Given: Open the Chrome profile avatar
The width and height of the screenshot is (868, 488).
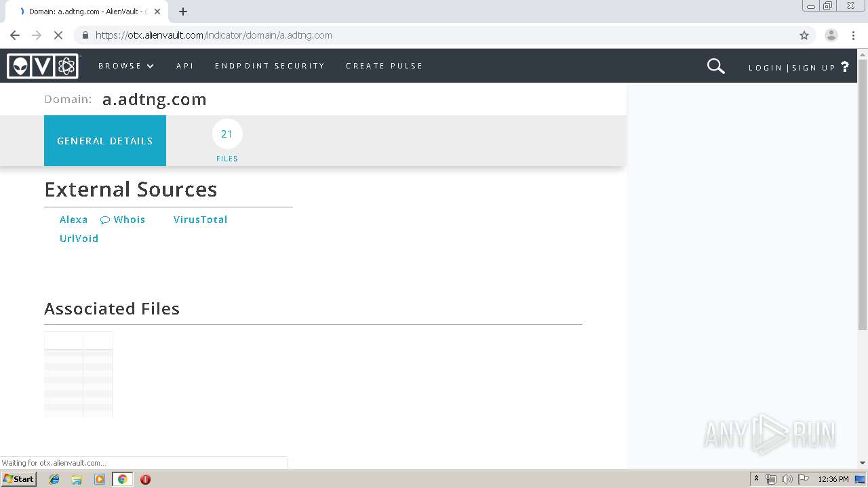Looking at the screenshot, I should (x=831, y=35).
